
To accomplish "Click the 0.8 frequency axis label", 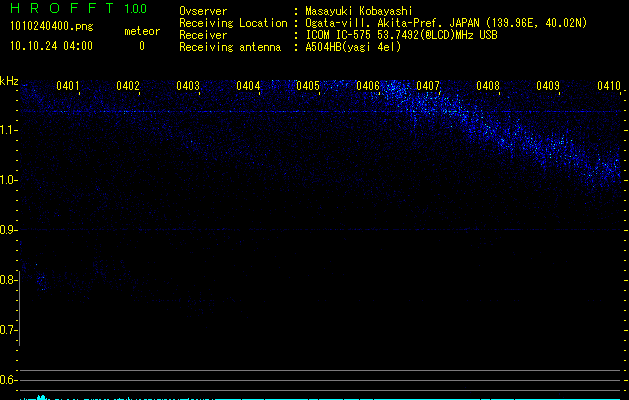I will [x=8, y=280].
